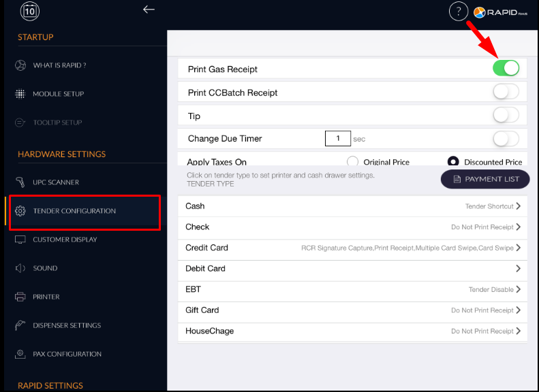Image resolution: width=539 pixels, height=392 pixels.
Task: Open the help question mark icon
Action: coord(459,11)
